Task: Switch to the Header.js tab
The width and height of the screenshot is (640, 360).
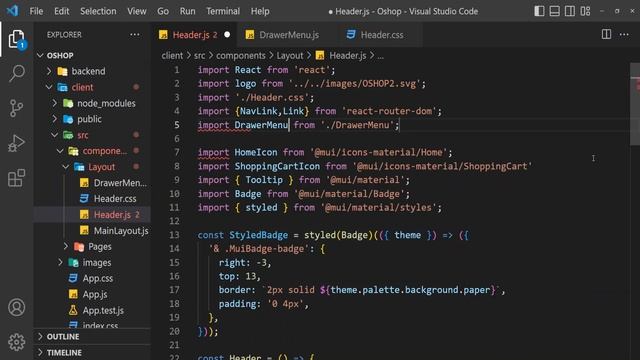Action: tap(194, 35)
